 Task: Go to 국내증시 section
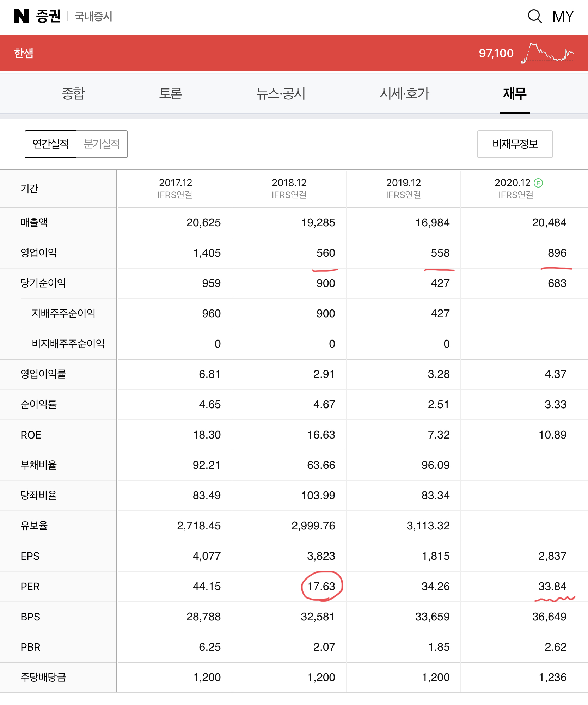(94, 16)
